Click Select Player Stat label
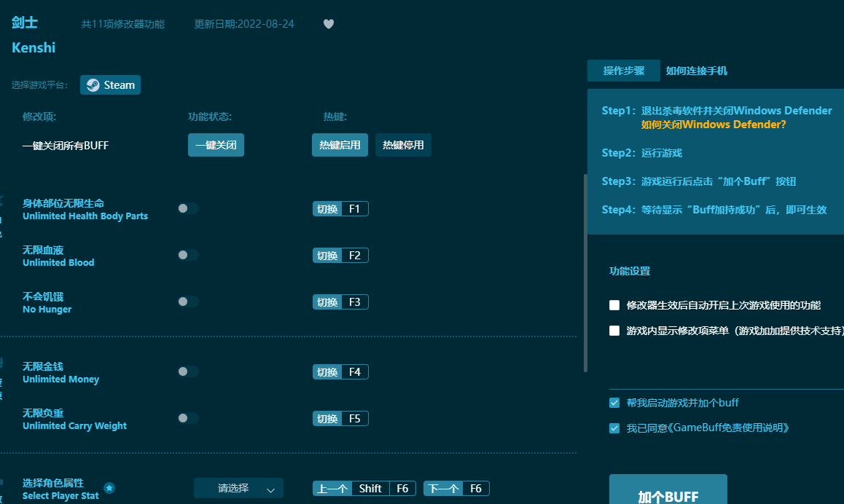 tap(60, 496)
